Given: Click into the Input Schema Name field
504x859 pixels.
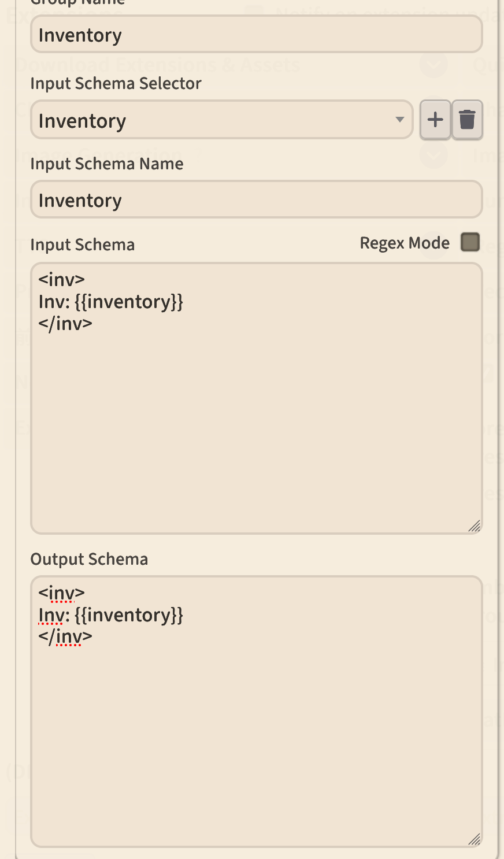Looking at the screenshot, I should tap(256, 200).
